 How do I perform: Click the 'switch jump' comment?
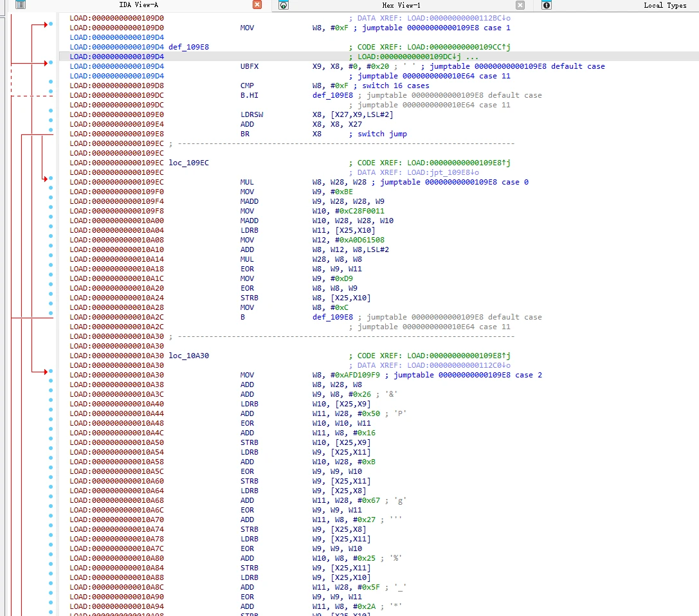382,134
